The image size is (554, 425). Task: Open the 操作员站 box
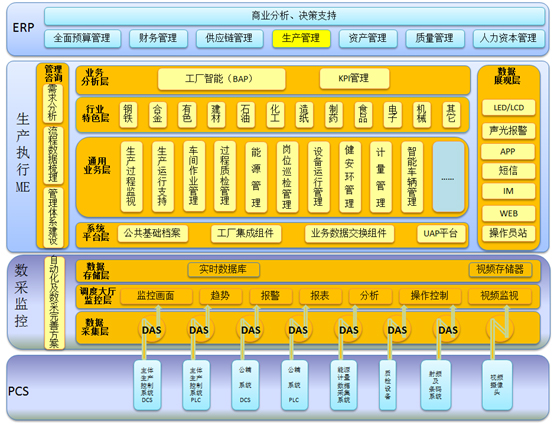tap(508, 233)
